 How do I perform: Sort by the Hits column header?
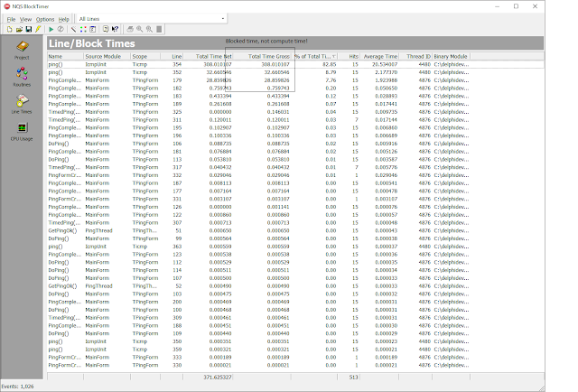[x=349, y=56]
